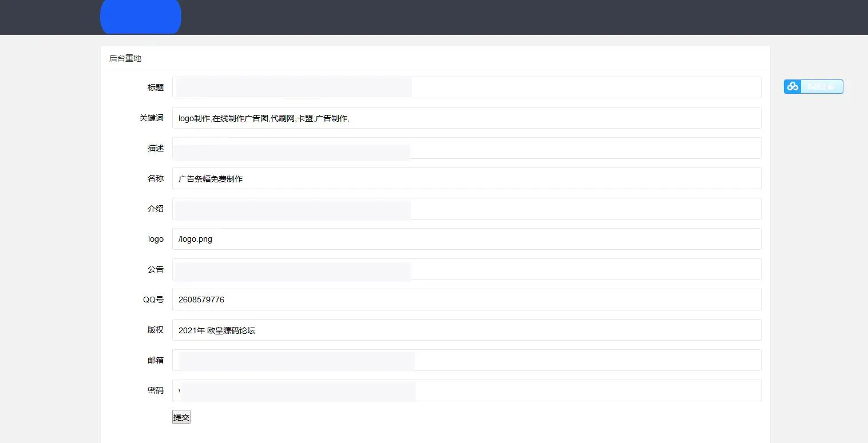Click the 后台重地 panel heading
The image size is (868, 443).
coord(125,58)
